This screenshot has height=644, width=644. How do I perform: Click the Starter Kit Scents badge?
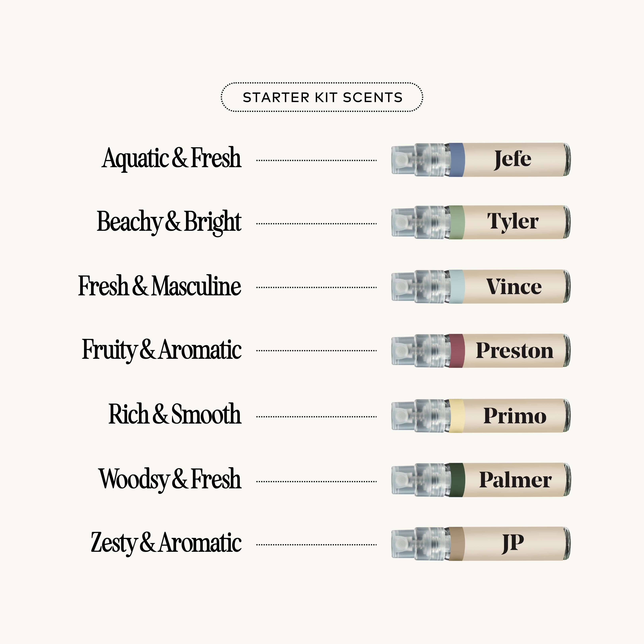pos(322,97)
